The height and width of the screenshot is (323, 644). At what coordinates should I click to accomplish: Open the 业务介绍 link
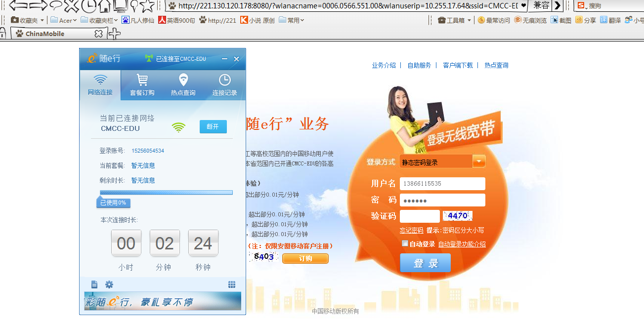tap(384, 65)
